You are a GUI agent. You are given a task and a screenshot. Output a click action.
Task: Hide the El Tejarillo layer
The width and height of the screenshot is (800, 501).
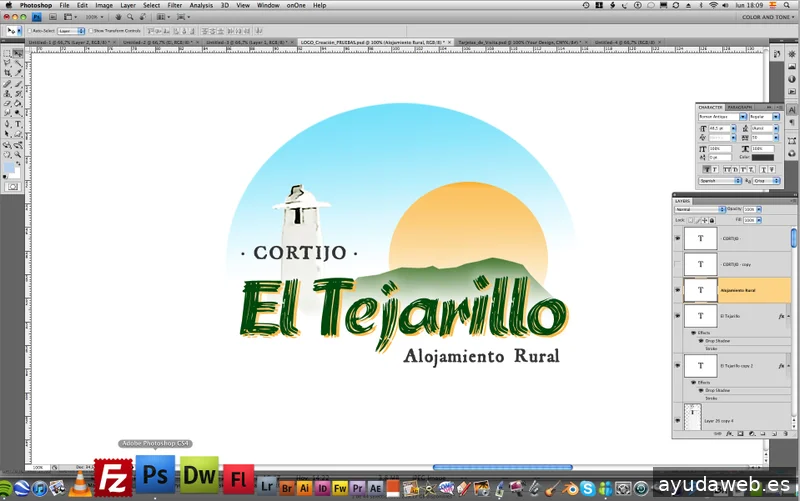678,316
